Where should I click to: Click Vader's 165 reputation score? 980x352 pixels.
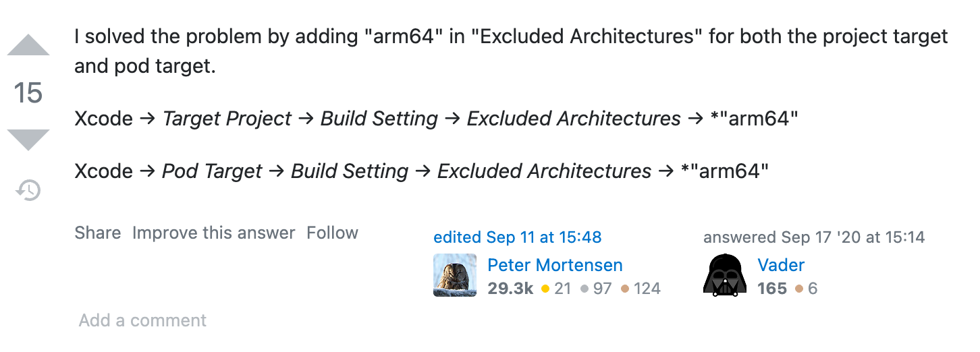click(x=772, y=289)
